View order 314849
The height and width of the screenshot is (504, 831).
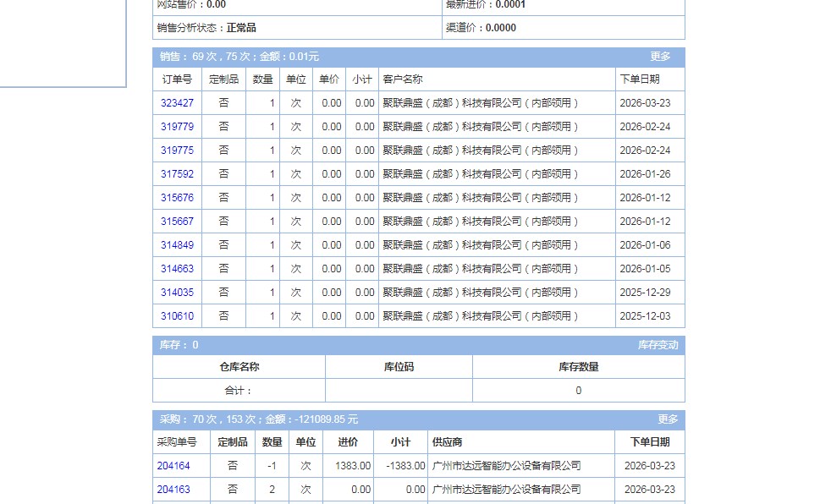pyautogui.click(x=177, y=245)
